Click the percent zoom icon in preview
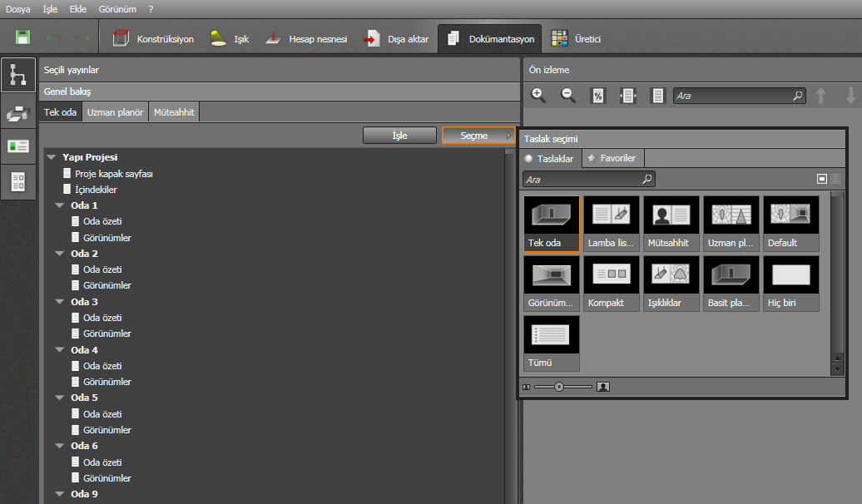 click(597, 96)
